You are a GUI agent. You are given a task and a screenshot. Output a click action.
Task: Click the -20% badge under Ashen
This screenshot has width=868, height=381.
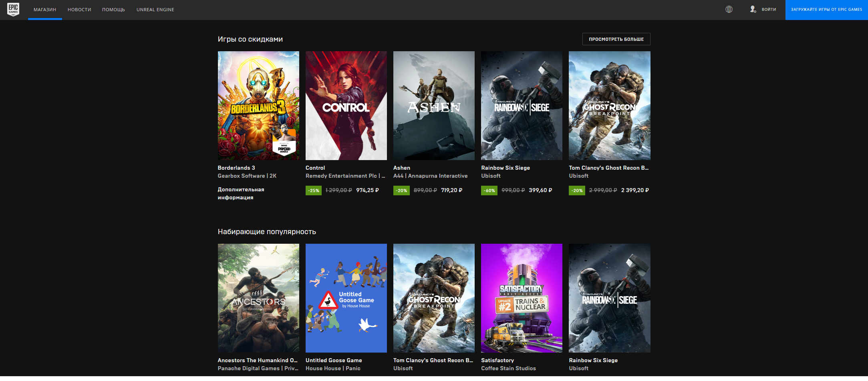tap(401, 190)
